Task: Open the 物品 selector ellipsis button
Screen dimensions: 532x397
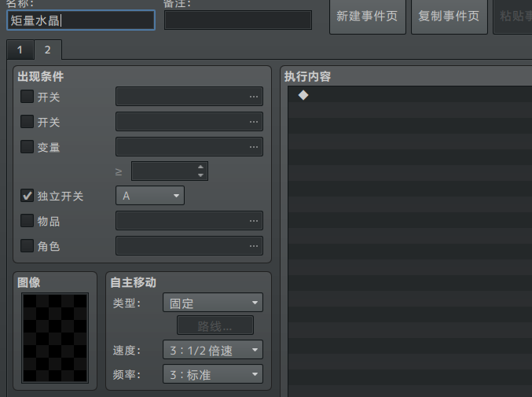Action: coord(253,221)
